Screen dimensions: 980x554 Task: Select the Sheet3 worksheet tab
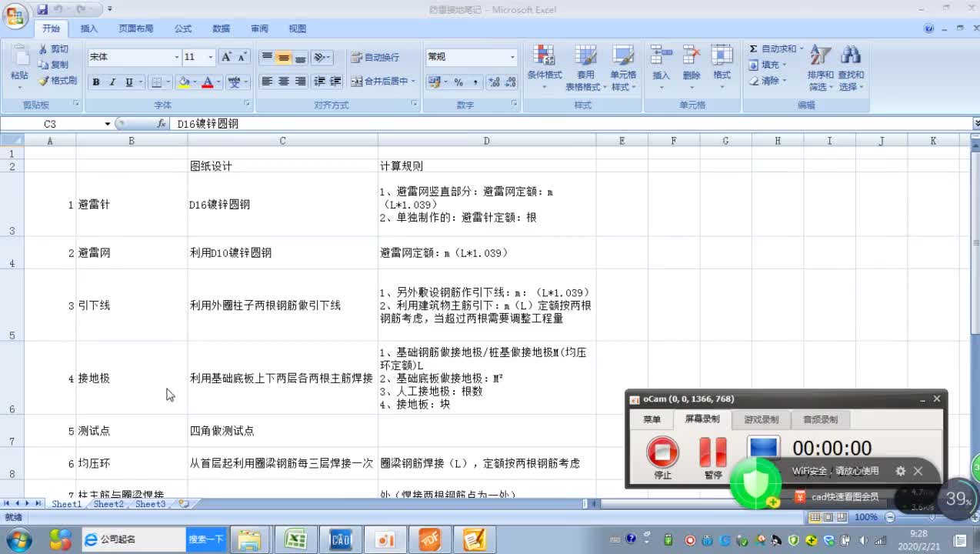(x=151, y=504)
